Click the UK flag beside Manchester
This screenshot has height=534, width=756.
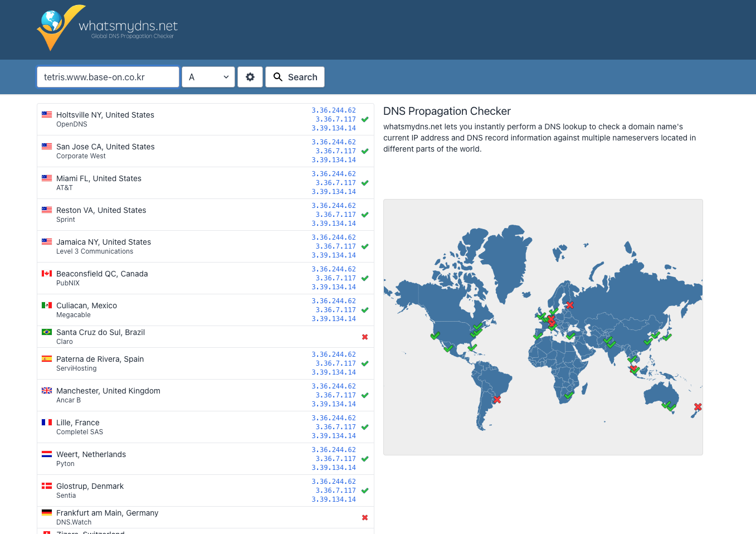tap(47, 390)
